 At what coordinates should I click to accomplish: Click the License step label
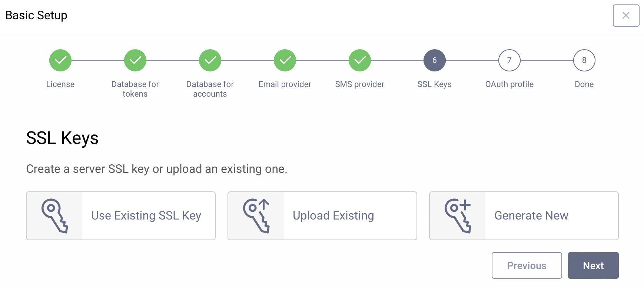pos(60,84)
